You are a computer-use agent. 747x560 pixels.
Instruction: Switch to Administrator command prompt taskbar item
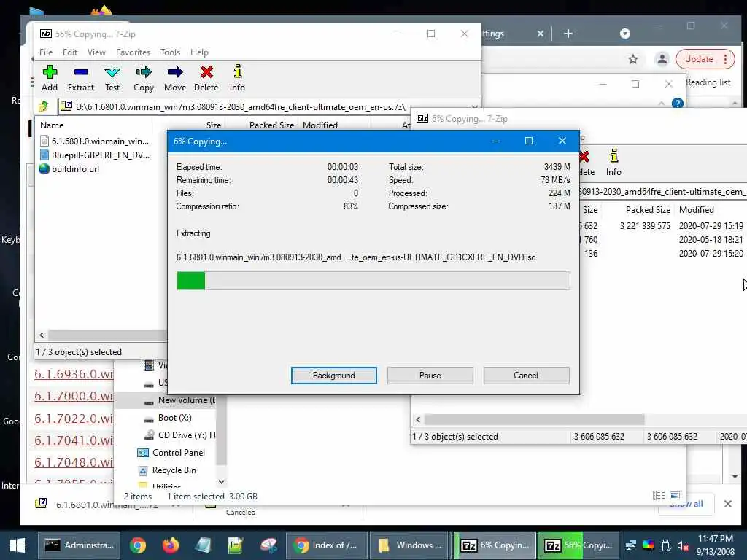pyautogui.click(x=79, y=545)
